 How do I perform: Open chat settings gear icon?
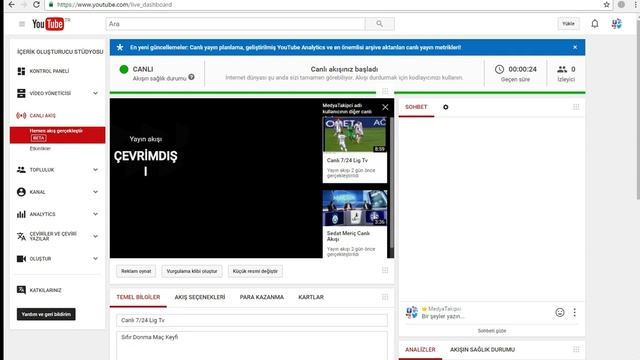click(446, 107)
